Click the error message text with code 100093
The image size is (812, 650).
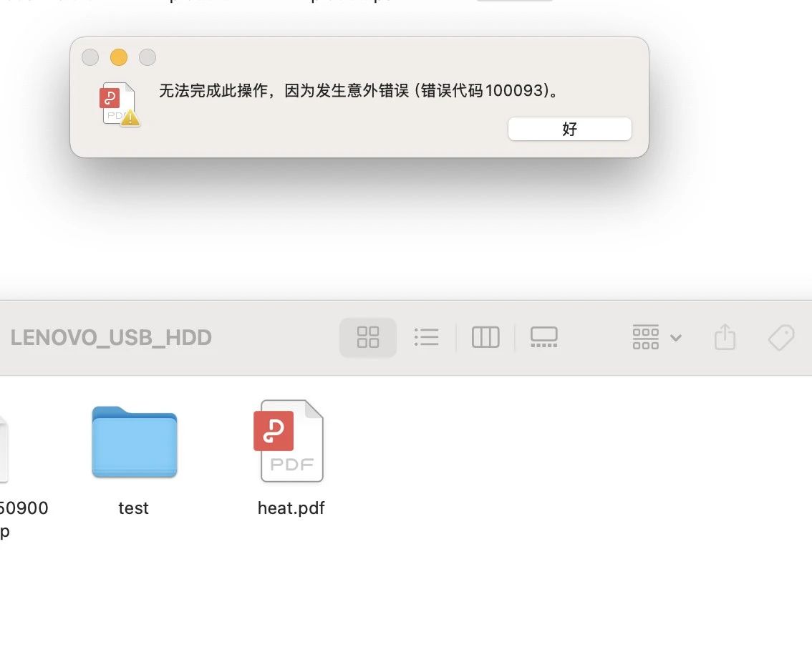(x=359, y=91)
